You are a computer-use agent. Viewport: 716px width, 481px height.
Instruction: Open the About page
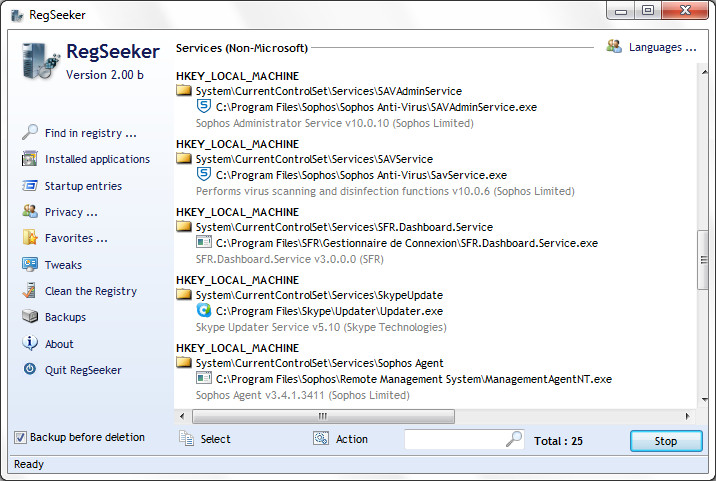pyautogui.click(x=59, y=344)
